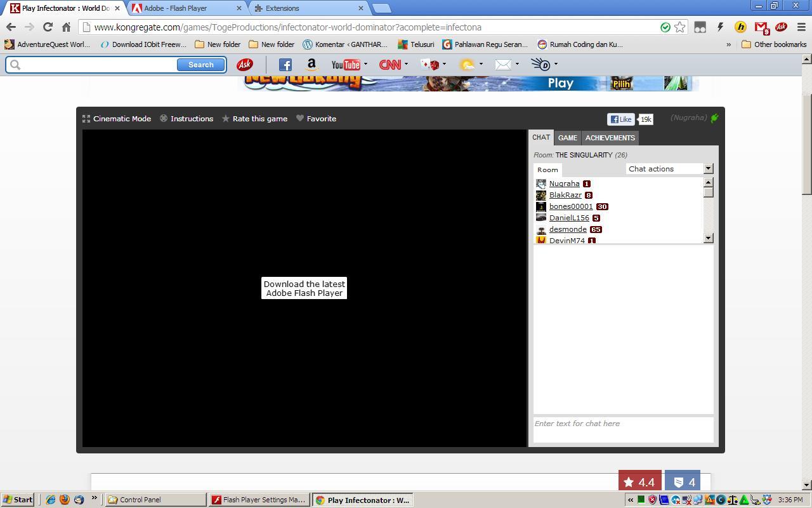
Task: Open user DanielL156 in the room list
Action: click(569, 218)
